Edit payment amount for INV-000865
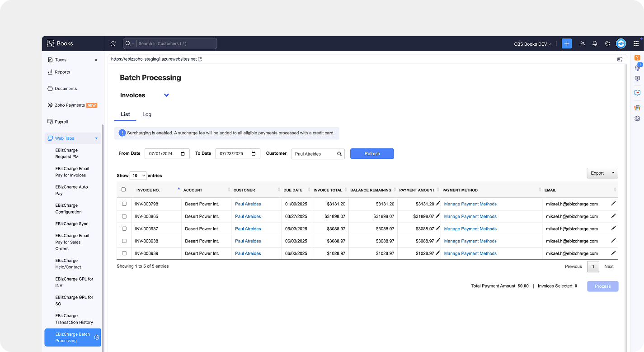644x352 pixels. (437, 216)
